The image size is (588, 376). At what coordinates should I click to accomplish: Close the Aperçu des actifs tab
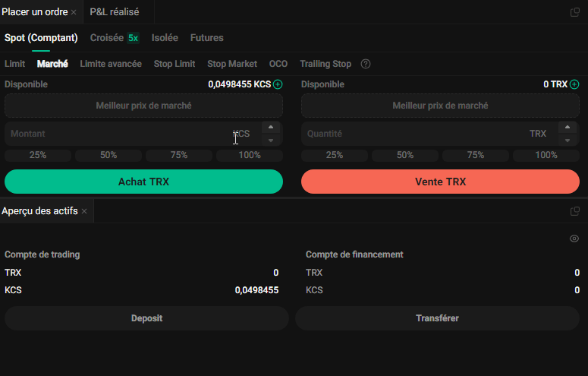point(84,211)
